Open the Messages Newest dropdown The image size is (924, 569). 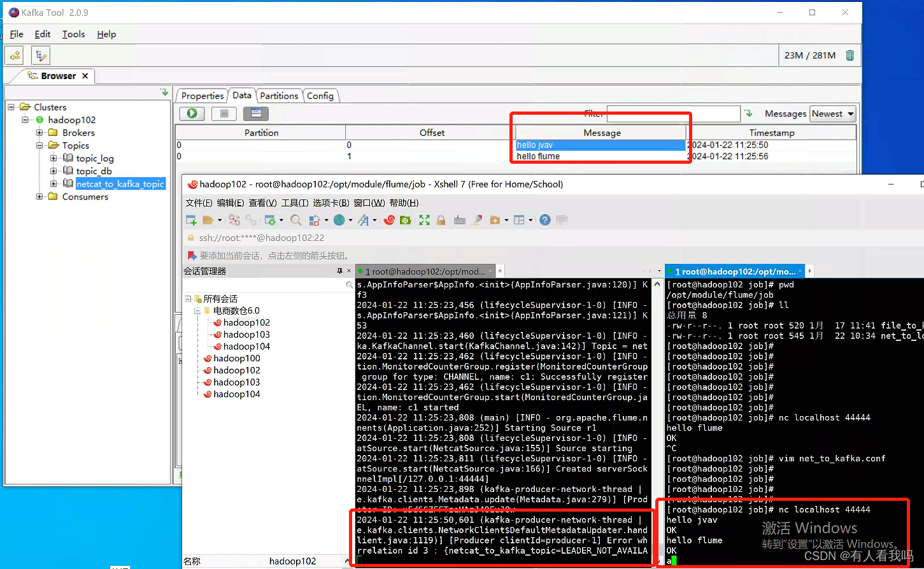coord(833,113)
